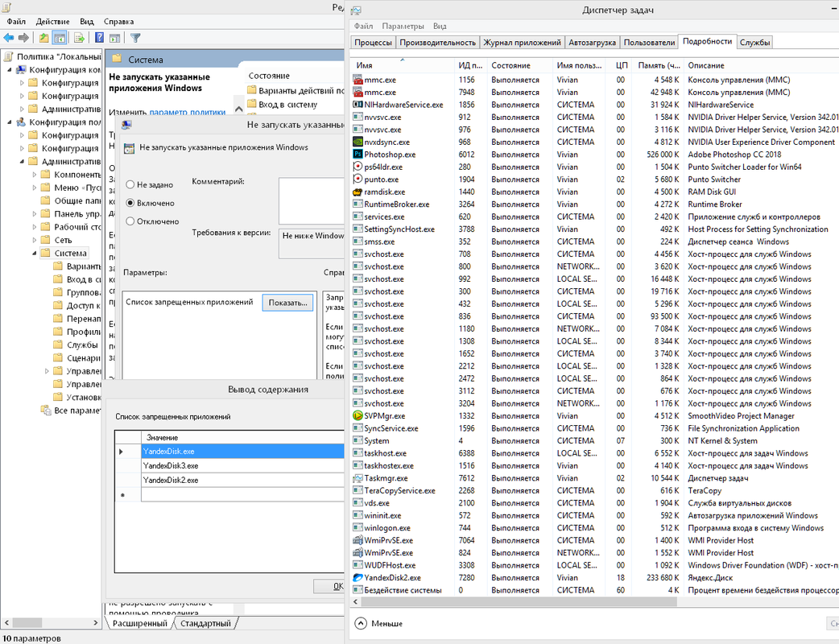Click Task Manager's horizontal scrollbar thumb

[x=519, y=602]
